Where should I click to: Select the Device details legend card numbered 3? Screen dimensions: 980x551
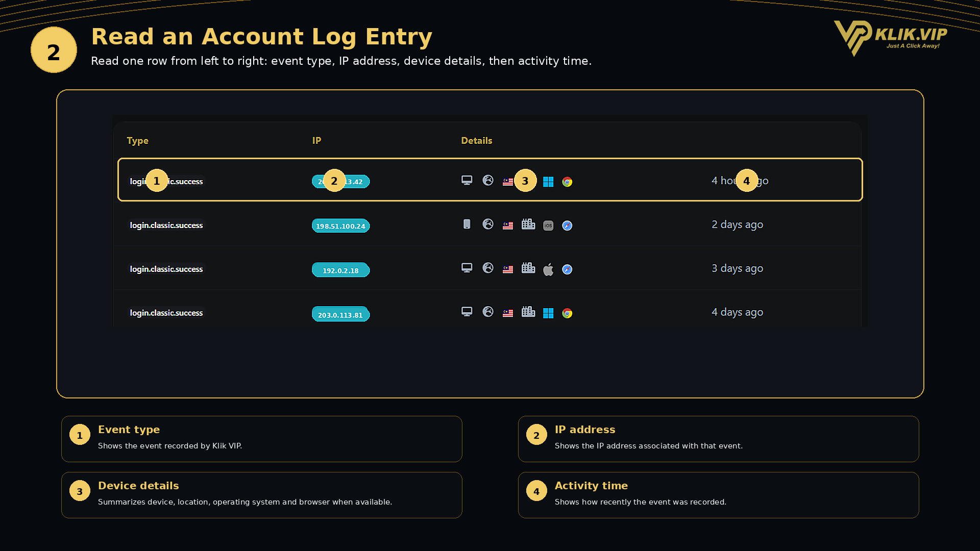coord(261,495)
